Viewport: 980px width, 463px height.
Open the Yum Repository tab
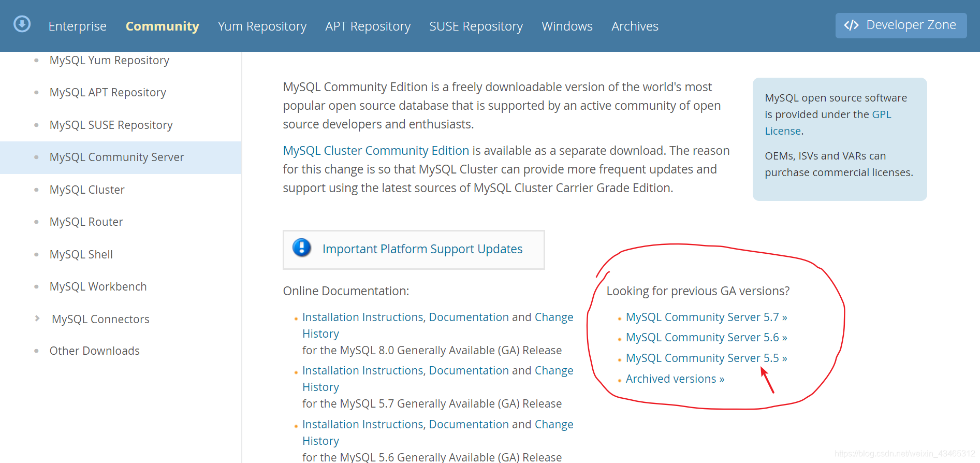(262, 26)
